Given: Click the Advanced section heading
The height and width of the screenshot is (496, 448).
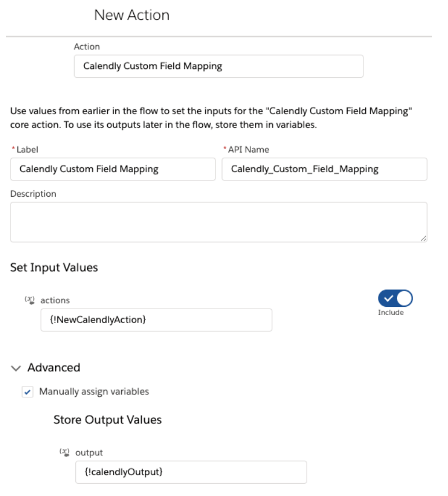Looking at the screenshot, I should tap(54, 368).
